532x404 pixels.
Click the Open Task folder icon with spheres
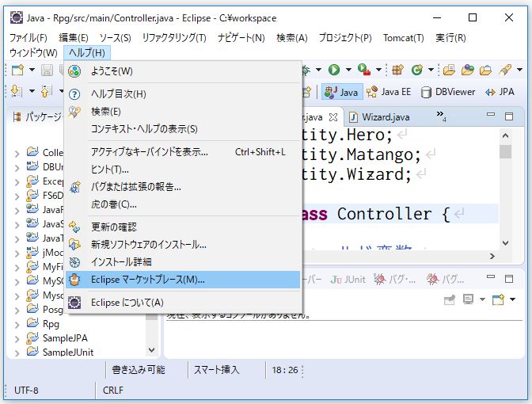[467, 70]
